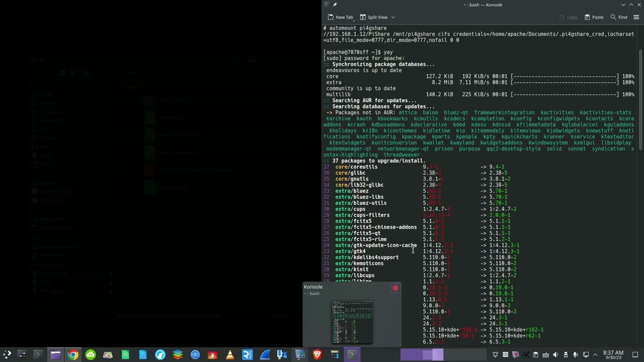Click the green cloud app icon in taskbar

pos(91,354)
